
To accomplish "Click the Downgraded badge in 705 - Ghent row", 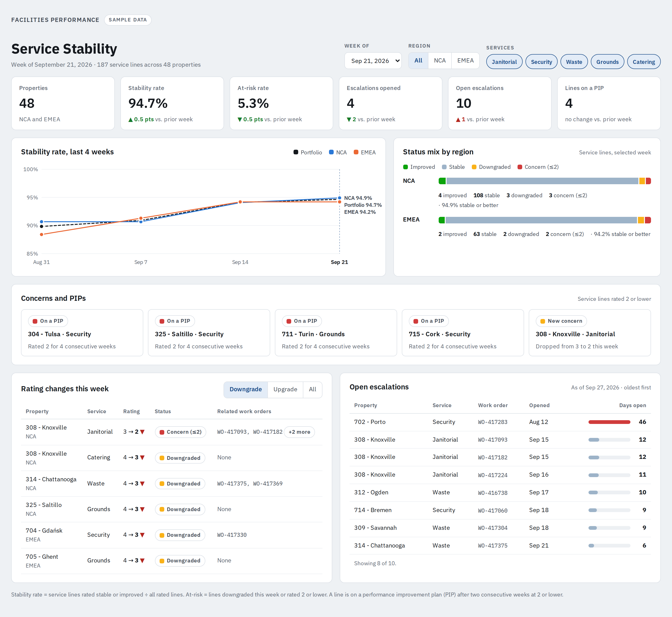I will tap(180, 561).
